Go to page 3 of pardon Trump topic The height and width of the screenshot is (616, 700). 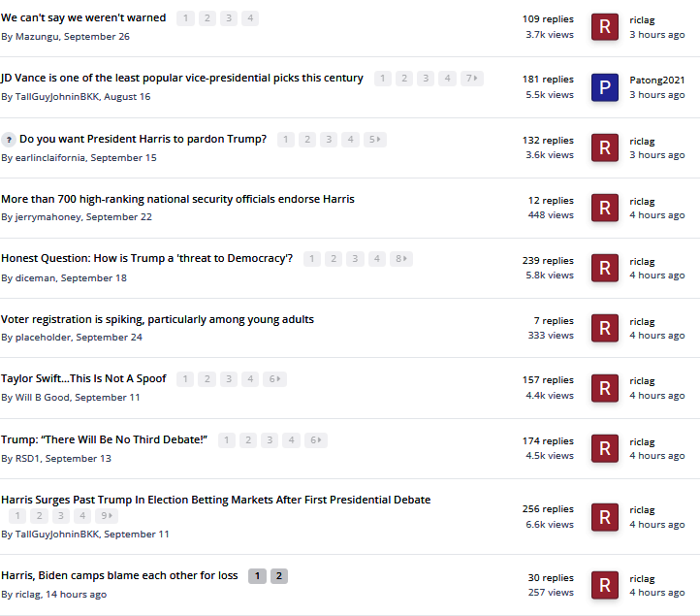(329, 140)
